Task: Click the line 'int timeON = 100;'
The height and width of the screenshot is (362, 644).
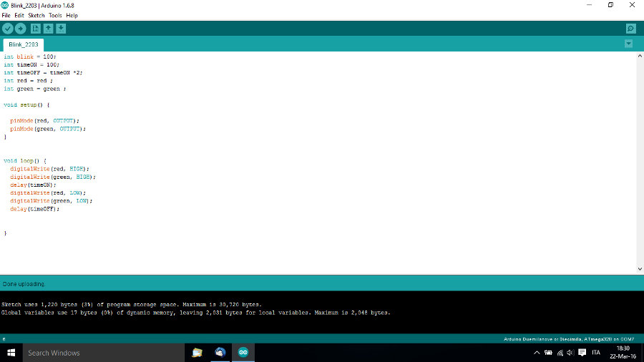Action: (x=31, y=64)
